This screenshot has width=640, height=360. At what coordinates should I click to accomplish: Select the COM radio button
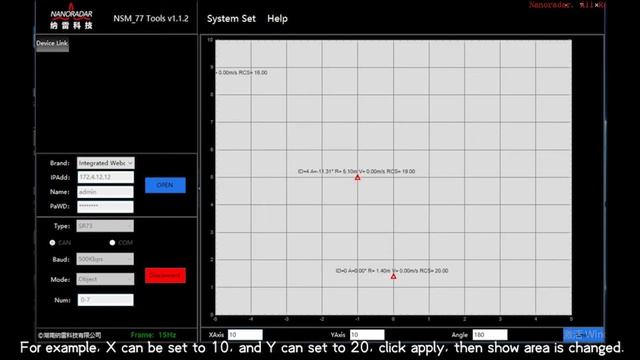tap(112, 242)
